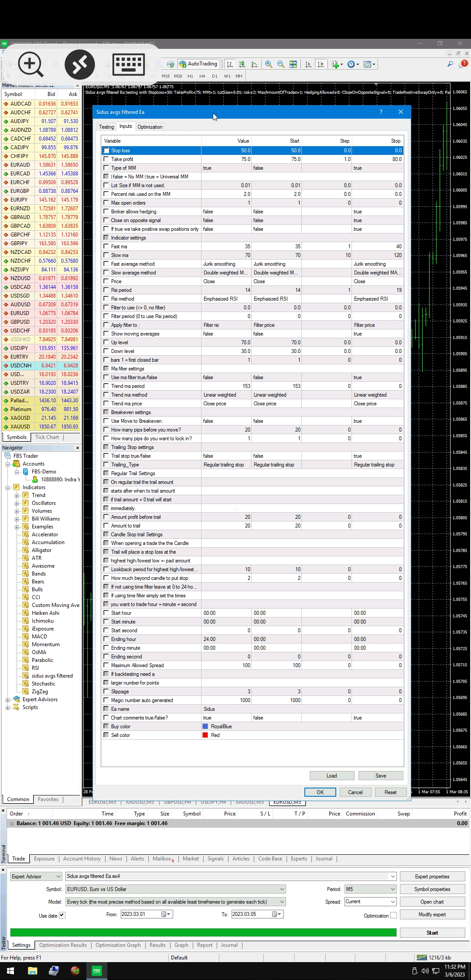Switch to the Optimization dialog tab
471x980 pixels.
(x=150, y=127)
